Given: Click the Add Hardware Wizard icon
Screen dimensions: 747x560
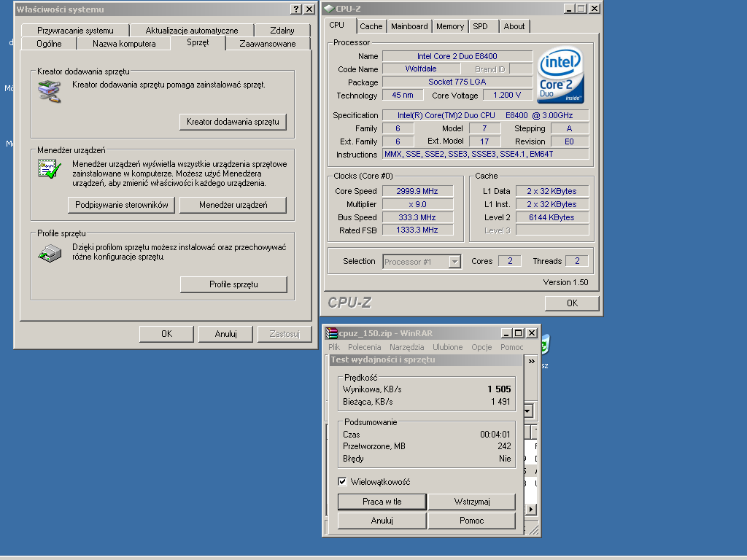Looking at the screenshot, I should 50,92.
